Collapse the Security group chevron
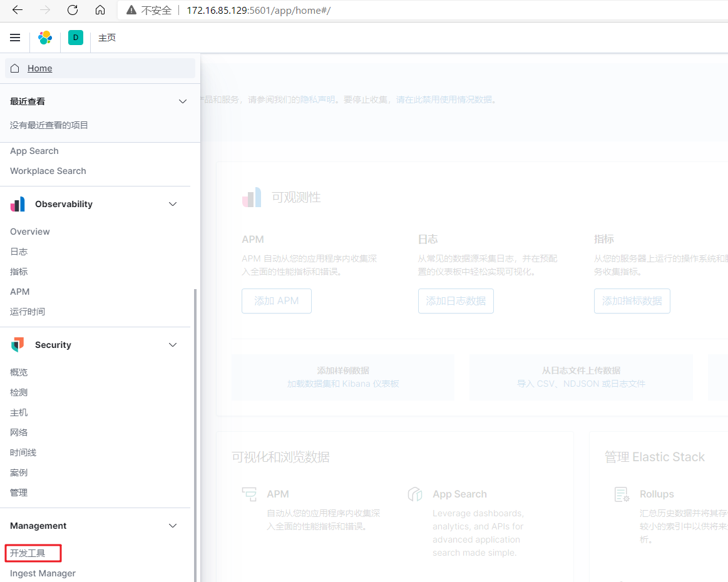 click(173, 345)
